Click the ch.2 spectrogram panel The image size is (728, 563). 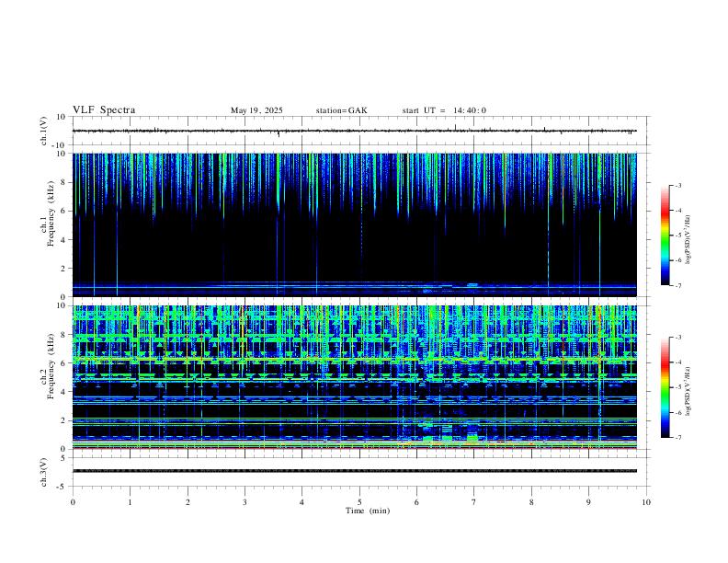(x=354, y=377)
